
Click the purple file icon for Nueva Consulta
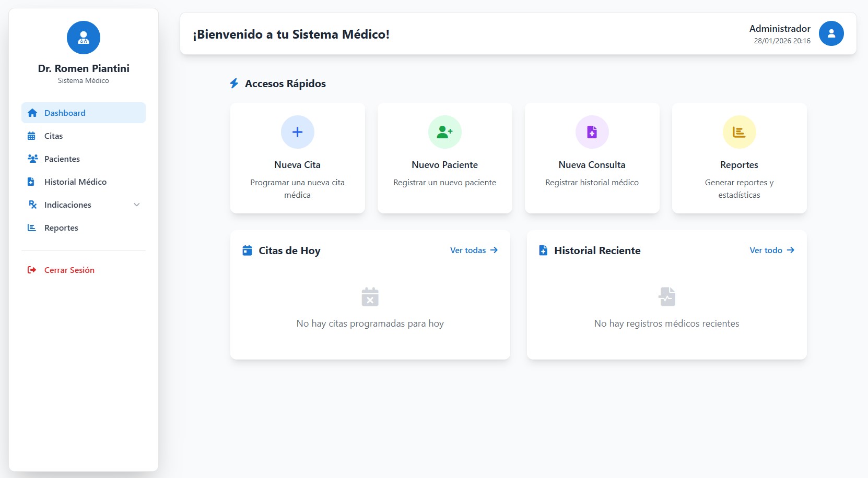point(592,132)
